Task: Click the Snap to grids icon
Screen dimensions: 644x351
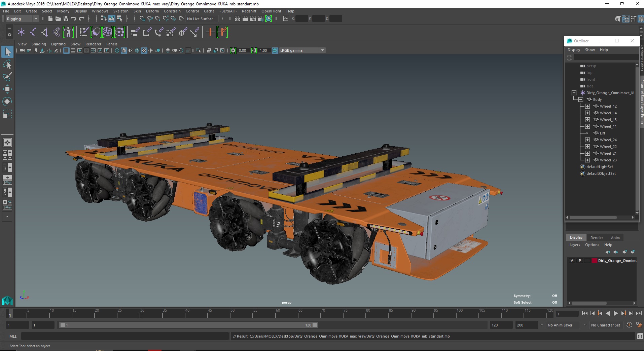Action: [x=142, y=19]
